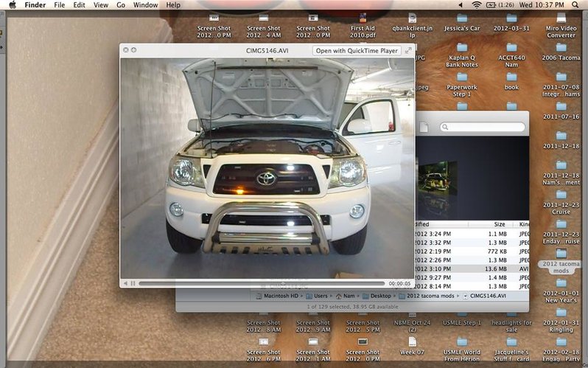The height and width of the screenshot is (368, 588).
Task: Select the Finder row modified 3:32 PM
Action: click(x=472, y=243)
